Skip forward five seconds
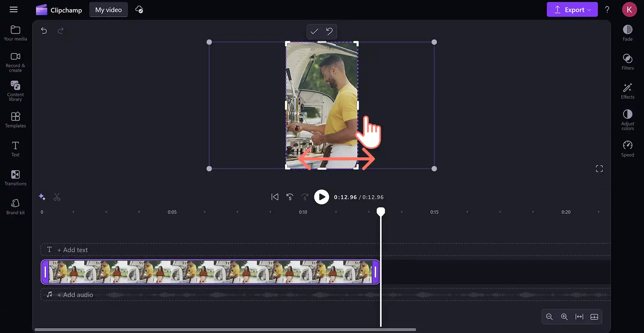This screenshot has width=644, height=333. (305, 197)
